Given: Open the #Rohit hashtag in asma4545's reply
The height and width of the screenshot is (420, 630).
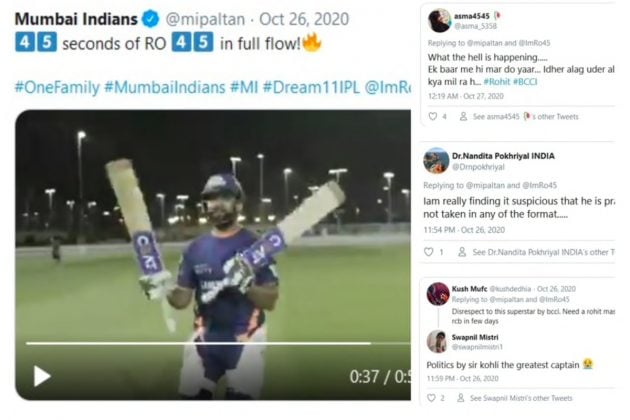Looking at the screenshot, I should (x=497, y=82).
